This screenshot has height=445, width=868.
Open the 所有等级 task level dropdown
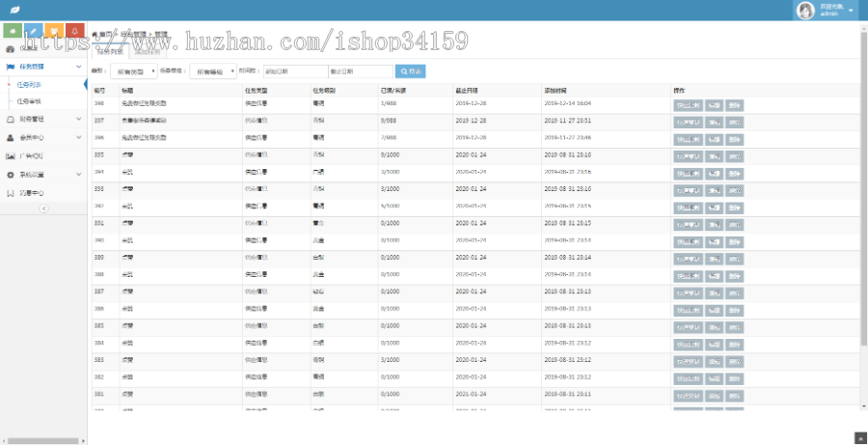(213, 70)
